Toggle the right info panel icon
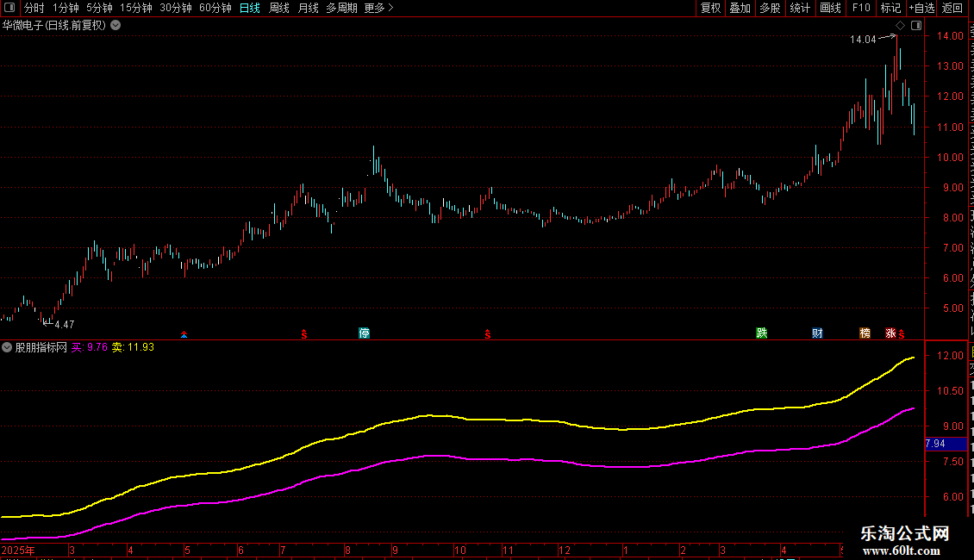Image resolution: width=974 pixels, height=560 pixels. (x=916, y=26)
